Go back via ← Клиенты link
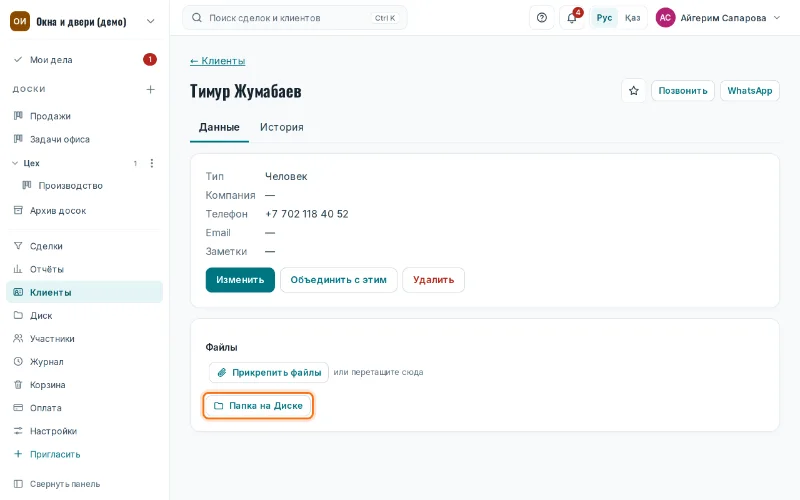Screen dimensions: 800x500 [217, 61]
